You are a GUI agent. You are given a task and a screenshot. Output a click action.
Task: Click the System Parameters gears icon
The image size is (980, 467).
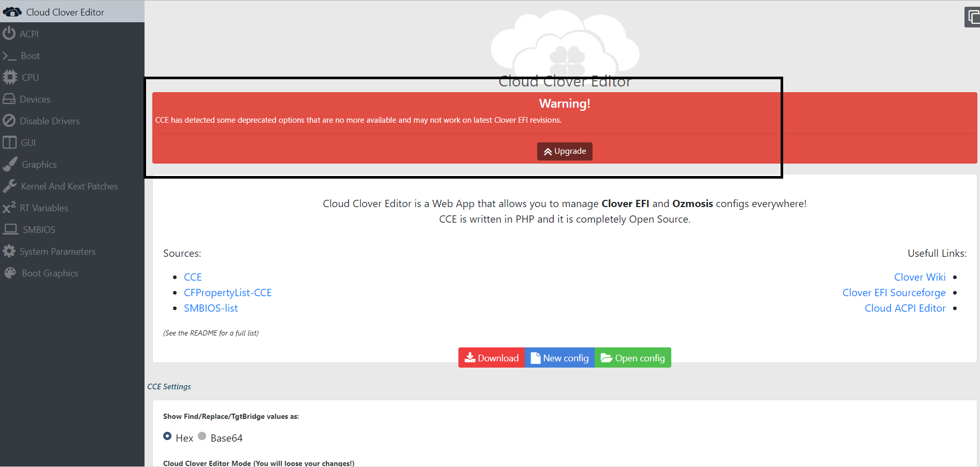pos(9,251)
